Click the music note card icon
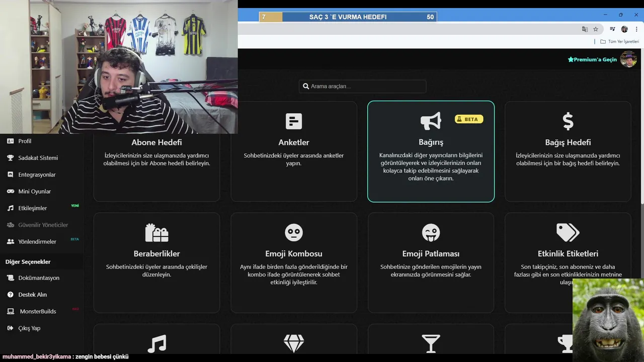 156,344
